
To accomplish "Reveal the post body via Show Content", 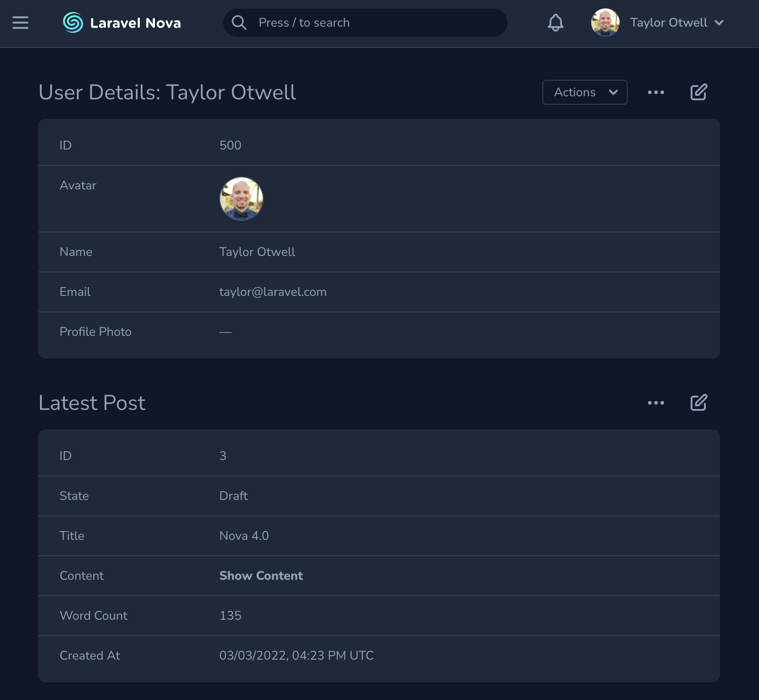I will coord(261,575).
